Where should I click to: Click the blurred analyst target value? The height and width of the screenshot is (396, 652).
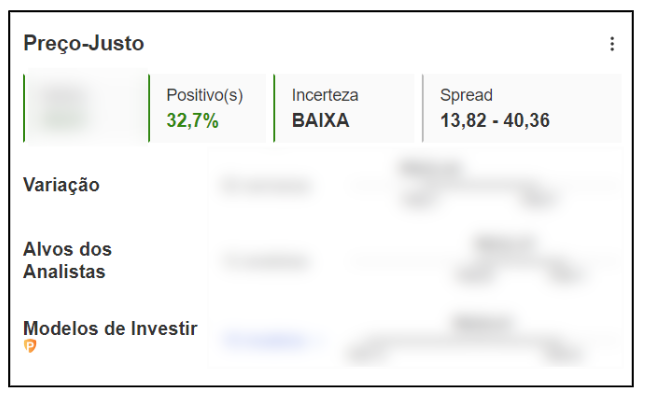pos(266,261)
